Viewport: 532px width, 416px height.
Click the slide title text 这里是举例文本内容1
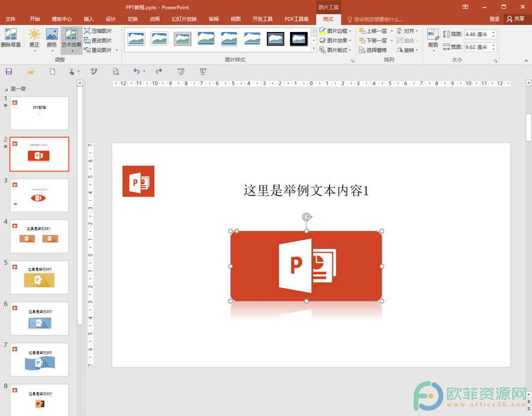click(306, 191)
